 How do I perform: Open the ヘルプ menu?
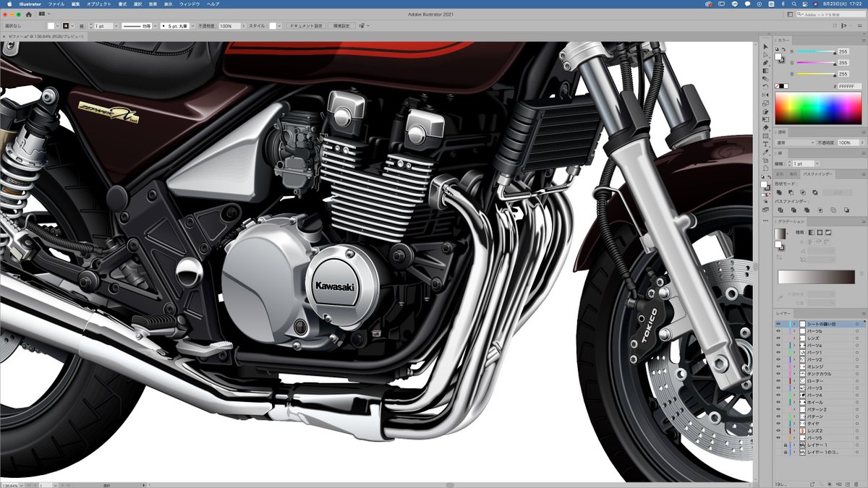point(213,4)
